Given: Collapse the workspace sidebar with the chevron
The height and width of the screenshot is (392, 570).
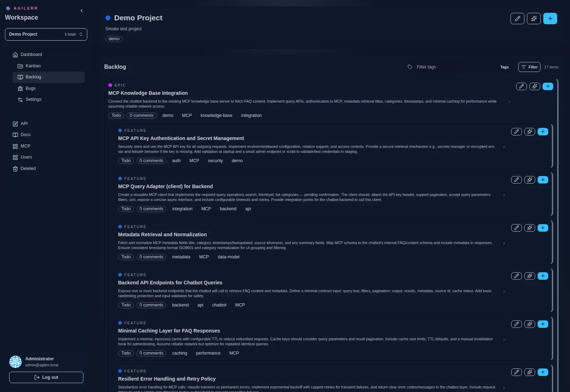Looking at the screenshot, I should pyautogui.click(x=82, y=11).
